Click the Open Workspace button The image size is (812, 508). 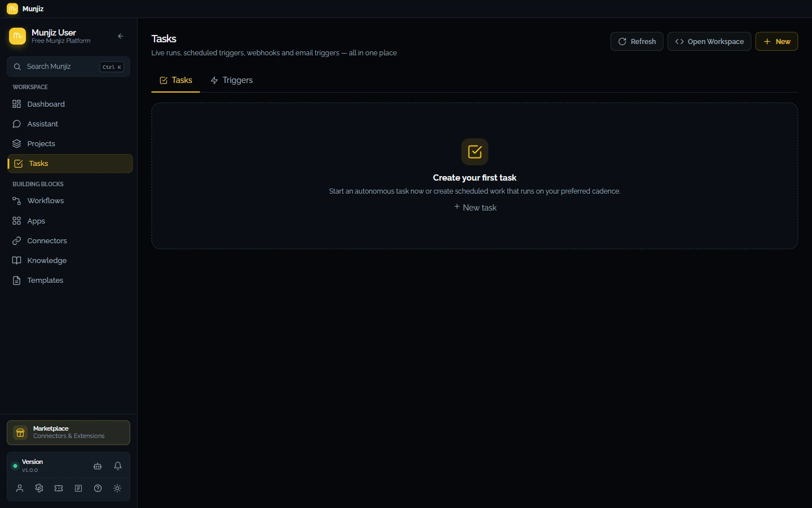tap(709, 41)
